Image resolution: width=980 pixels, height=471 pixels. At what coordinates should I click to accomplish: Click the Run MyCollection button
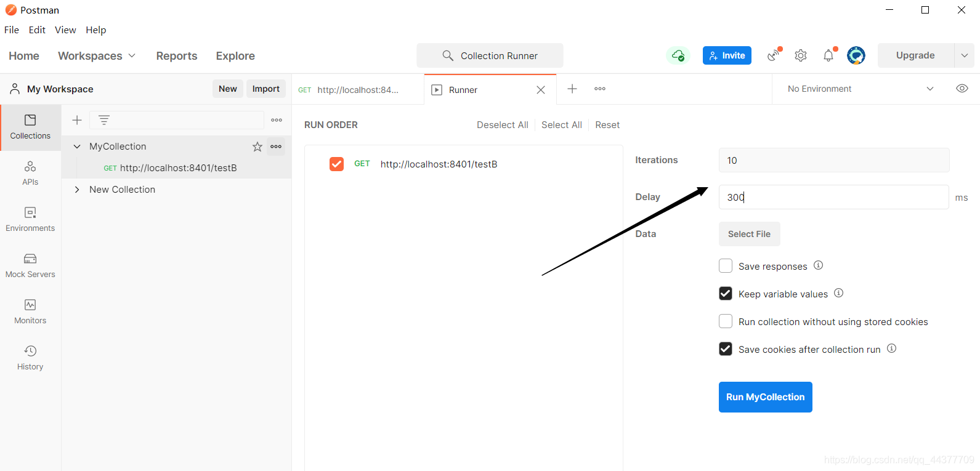coord(766,397)
